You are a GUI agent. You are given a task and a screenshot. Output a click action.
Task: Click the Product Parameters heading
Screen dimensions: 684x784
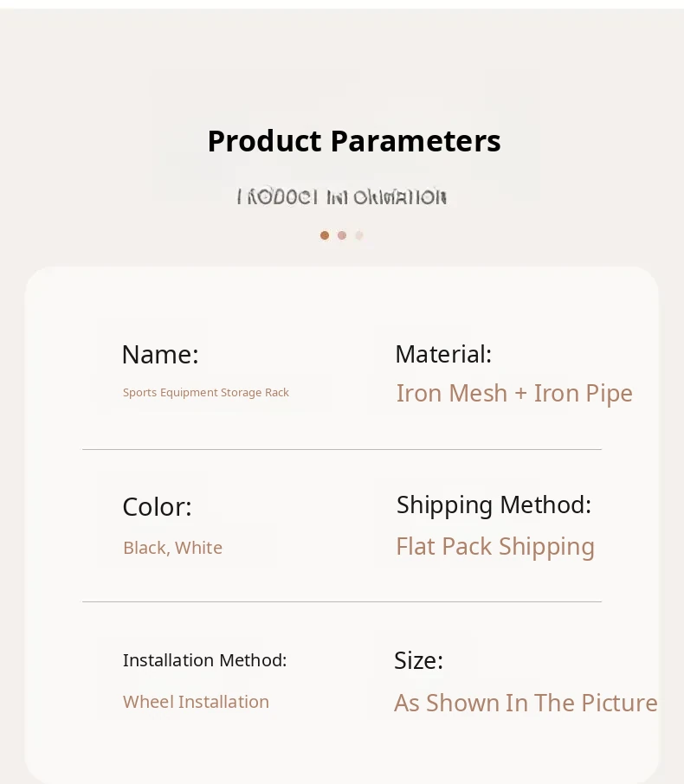pos(353,141)
